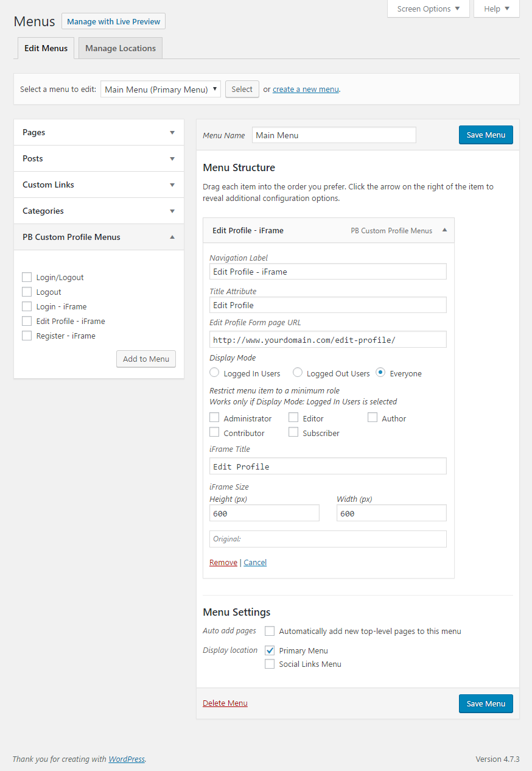The image size is (532, 771).
Task: Open the WordPress footer link
Action: click(127, 759)
